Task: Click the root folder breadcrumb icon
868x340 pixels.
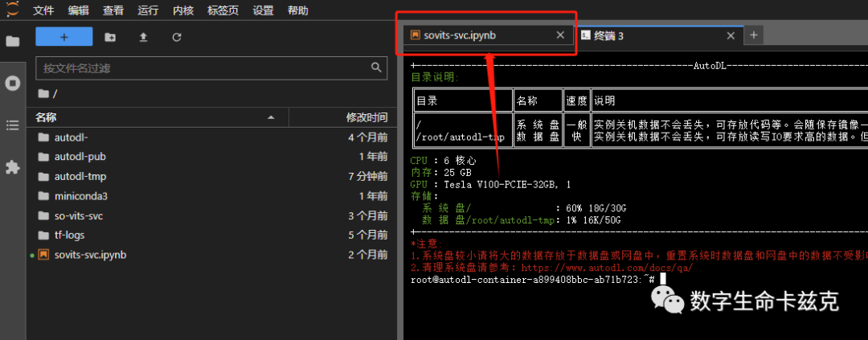Action: point(43,93)
